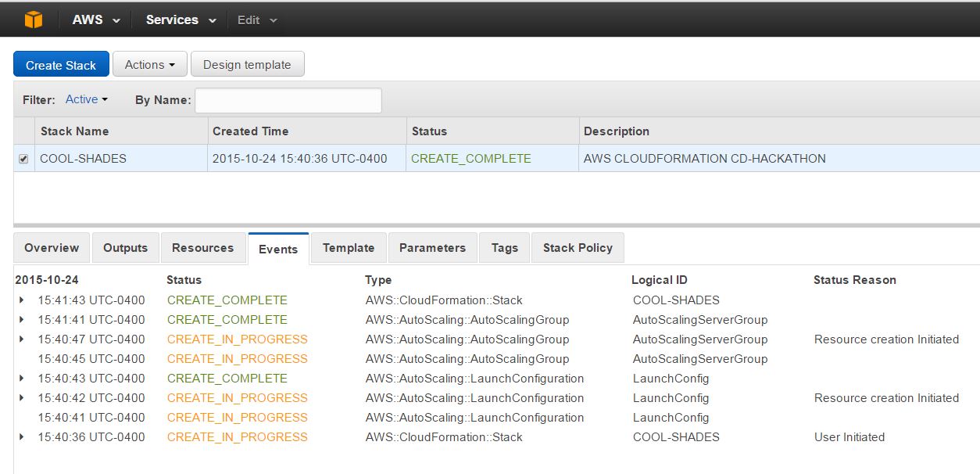Click the AutoScalingServerGroup ID at 15:41:41

[700, 320]
